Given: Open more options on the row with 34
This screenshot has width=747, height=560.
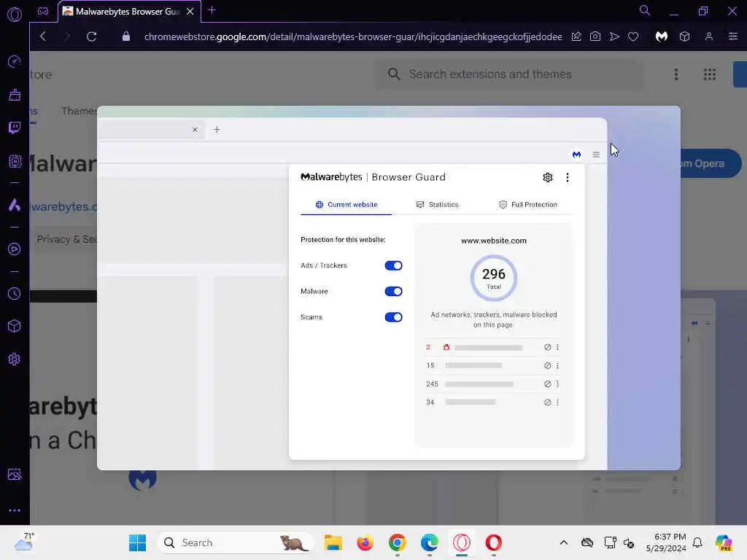Looking at the screenshot, I should pos(557,402).
